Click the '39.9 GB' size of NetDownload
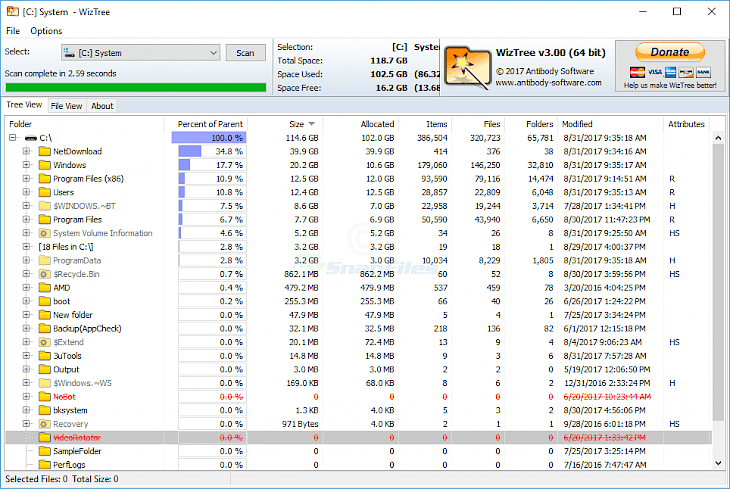The height and width of the screenshot is (489, 730). [x=304, y=151]
